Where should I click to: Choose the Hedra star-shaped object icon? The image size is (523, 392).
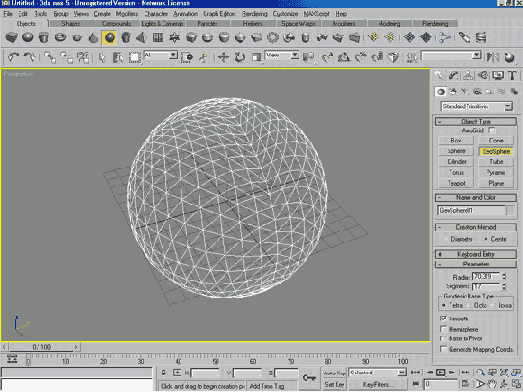pos(174,38)
